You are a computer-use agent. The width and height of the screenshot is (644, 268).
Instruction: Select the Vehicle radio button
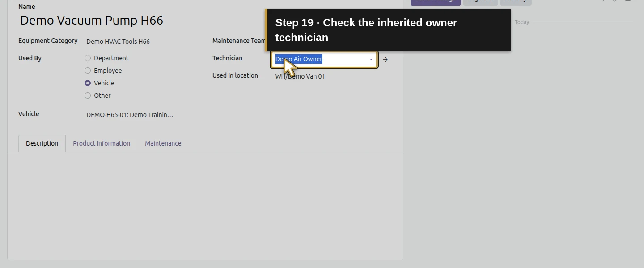pyautogui.click(x=88, y=83)
